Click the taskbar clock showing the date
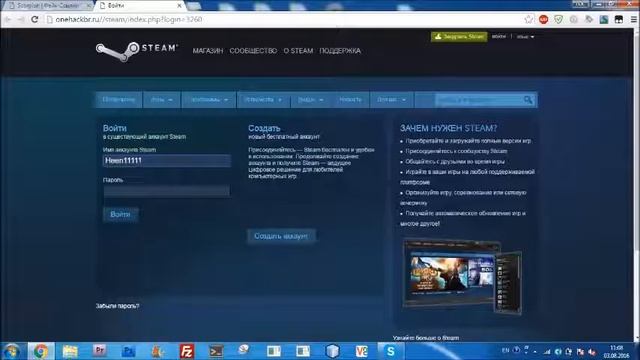640x360 pixels. (616, 351)
